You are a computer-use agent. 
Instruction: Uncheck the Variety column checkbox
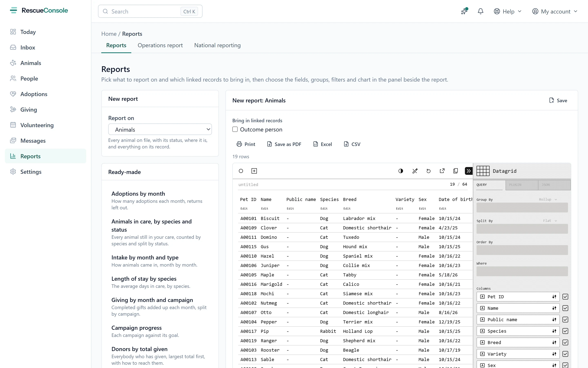click(565, 354)
